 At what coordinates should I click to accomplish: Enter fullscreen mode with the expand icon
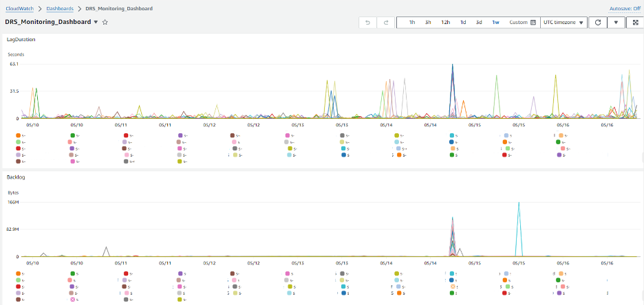coord(634,23)
